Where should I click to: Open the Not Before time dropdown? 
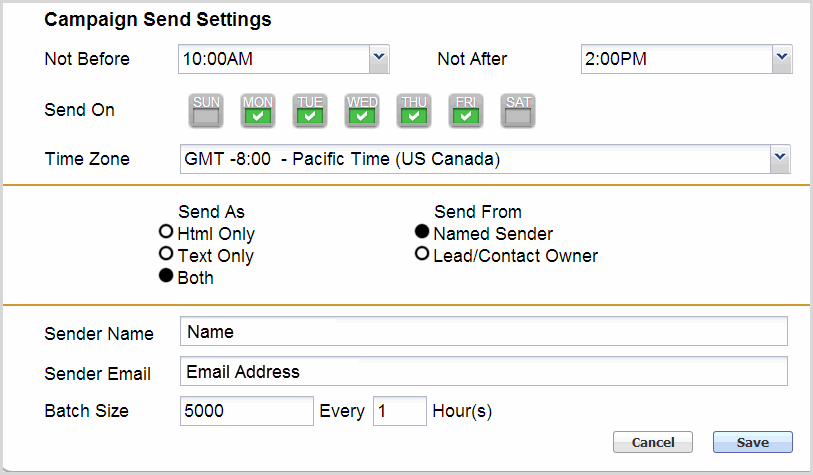pos(378,59)
